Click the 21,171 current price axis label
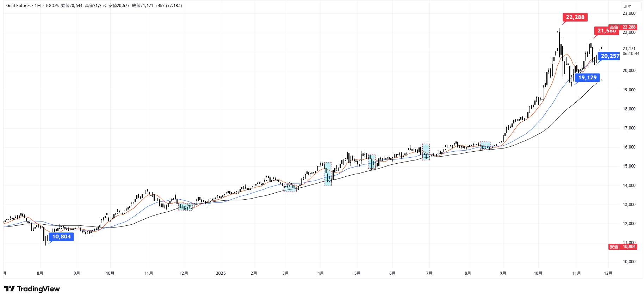Screen dimensions: 644x297 629,49
